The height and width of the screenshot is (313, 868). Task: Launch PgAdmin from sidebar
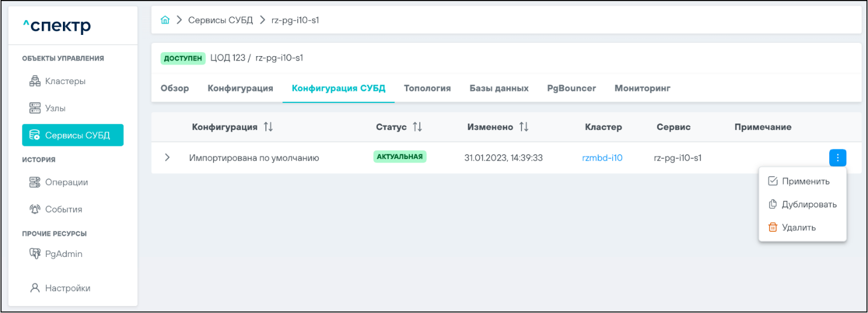pos(63,253)
